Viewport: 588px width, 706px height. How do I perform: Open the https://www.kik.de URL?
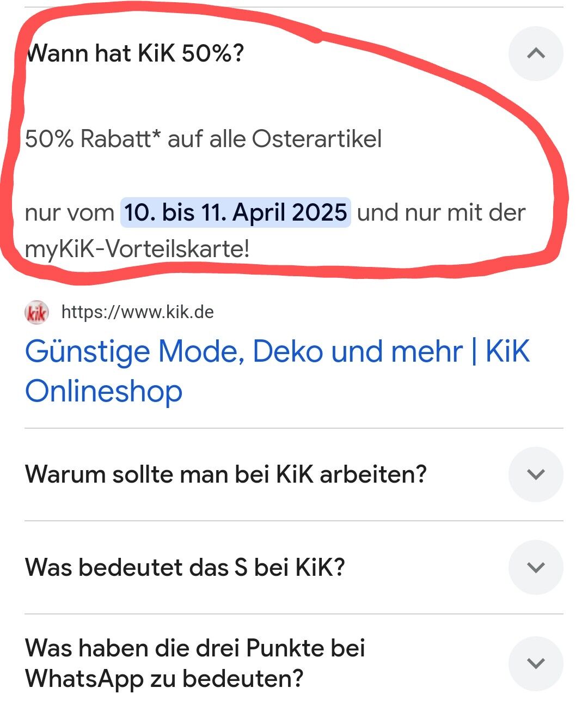(x=137, y=312)
